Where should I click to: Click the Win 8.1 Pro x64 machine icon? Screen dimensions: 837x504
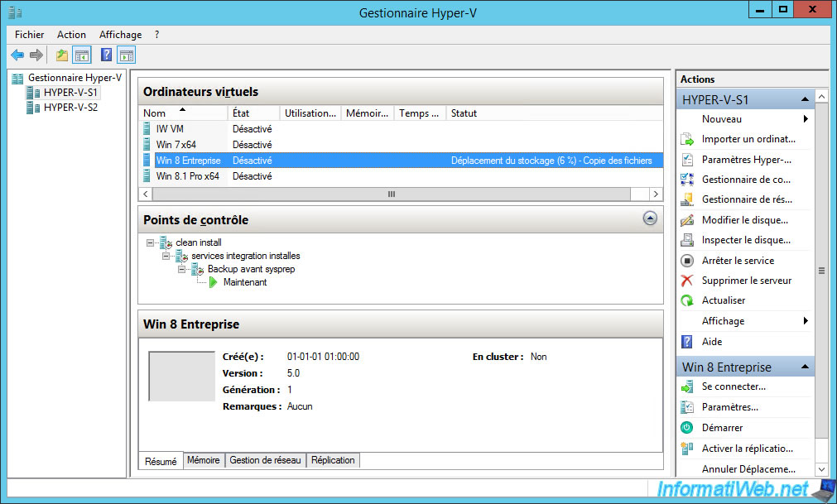click(x=147, y=176)
